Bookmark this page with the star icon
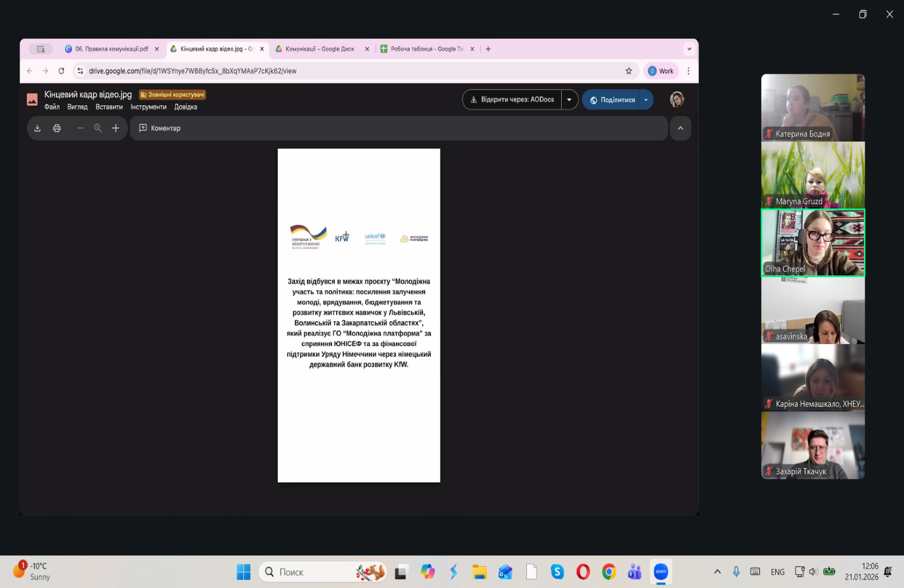904x588 pixels. point(629,71)
